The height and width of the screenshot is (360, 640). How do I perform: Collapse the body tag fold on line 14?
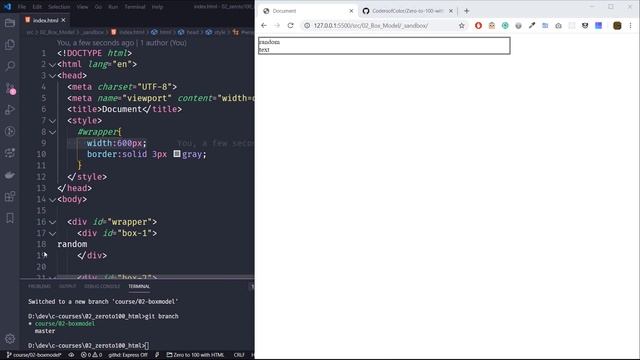pos(52,200)
